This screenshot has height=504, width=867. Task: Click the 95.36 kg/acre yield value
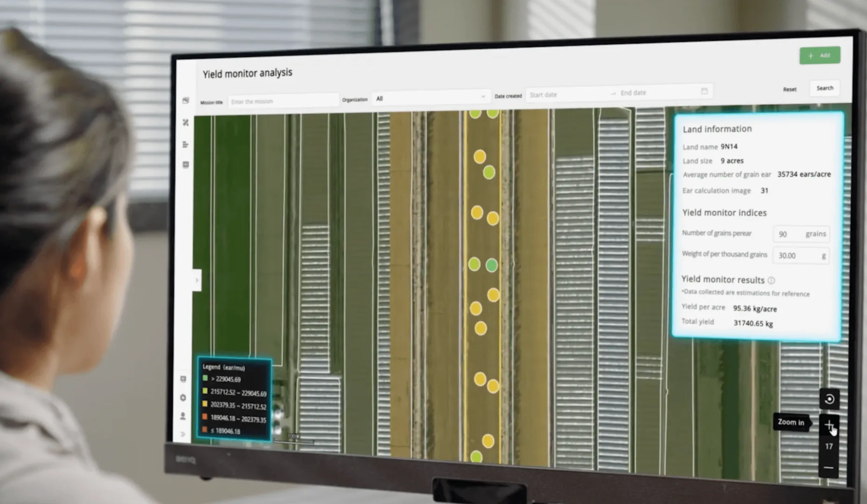(755, 308)
